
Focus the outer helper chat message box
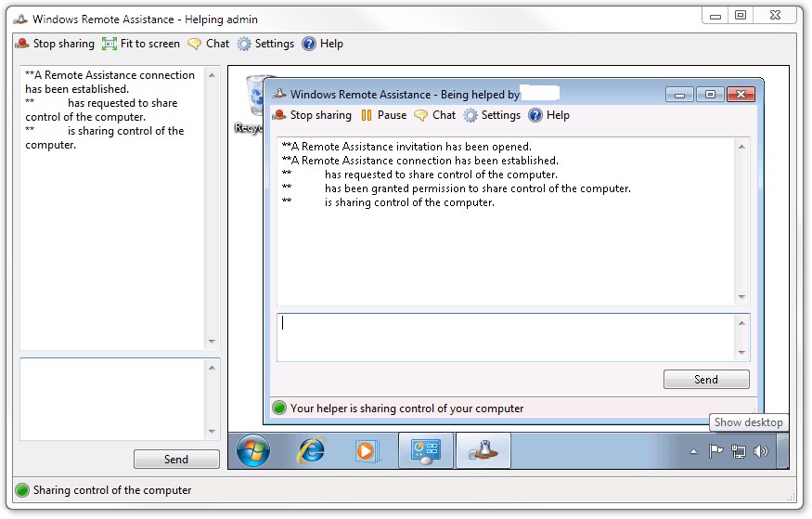[113, 399]
